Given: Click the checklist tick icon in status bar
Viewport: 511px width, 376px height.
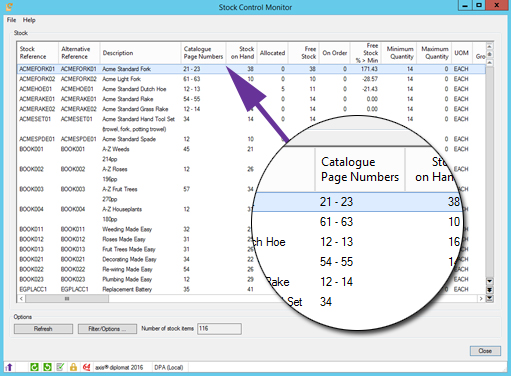Looking at the screenshot, I should tap(60, 367).
